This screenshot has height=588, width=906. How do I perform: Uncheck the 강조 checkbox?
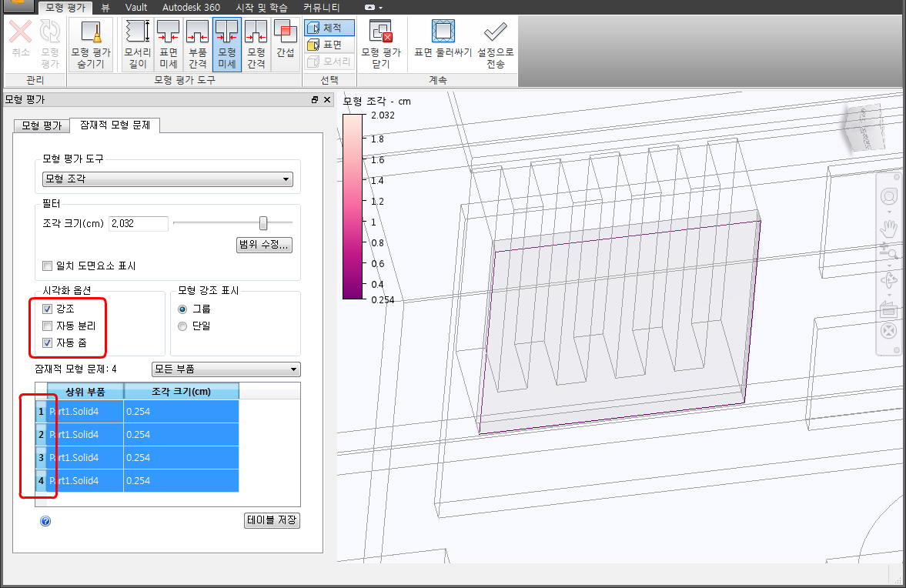point(47,309)
